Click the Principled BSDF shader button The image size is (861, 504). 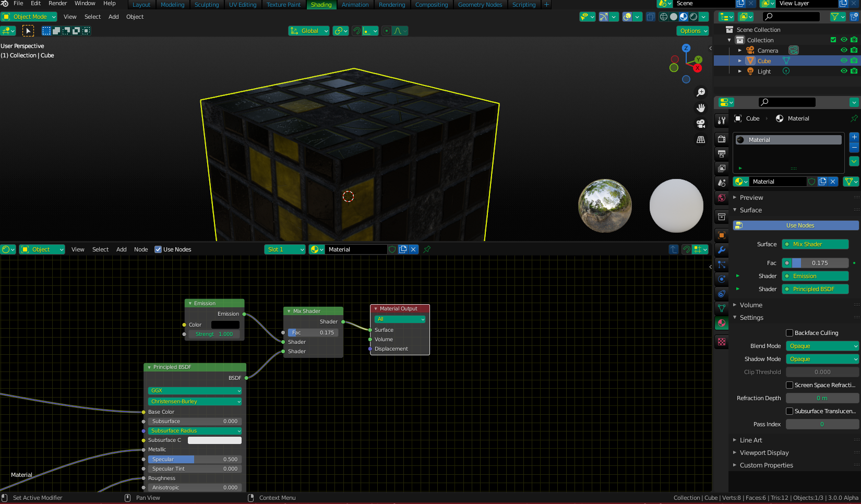pos(815,289)
